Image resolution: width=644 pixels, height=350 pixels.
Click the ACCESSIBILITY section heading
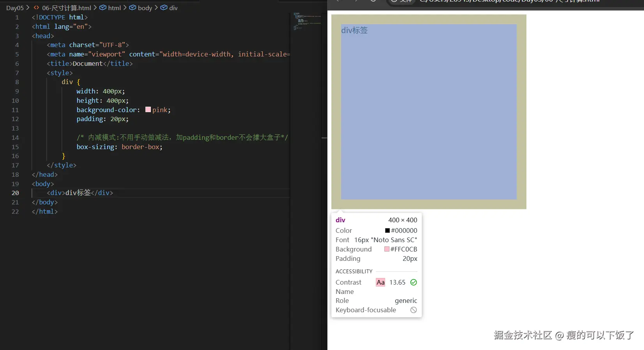coord(354,271)
